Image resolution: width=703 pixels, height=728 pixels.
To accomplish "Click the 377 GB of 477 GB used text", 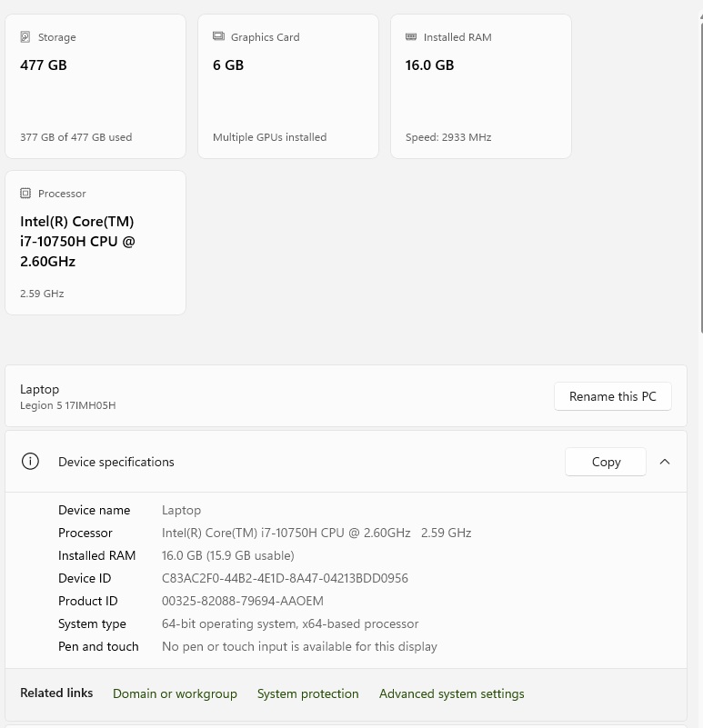I will click(75, 137).
